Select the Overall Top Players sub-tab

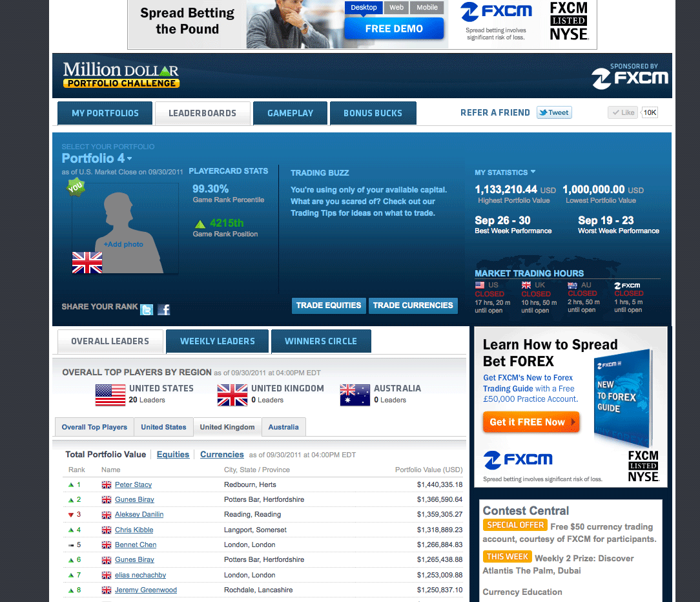[x=94, y=427]
